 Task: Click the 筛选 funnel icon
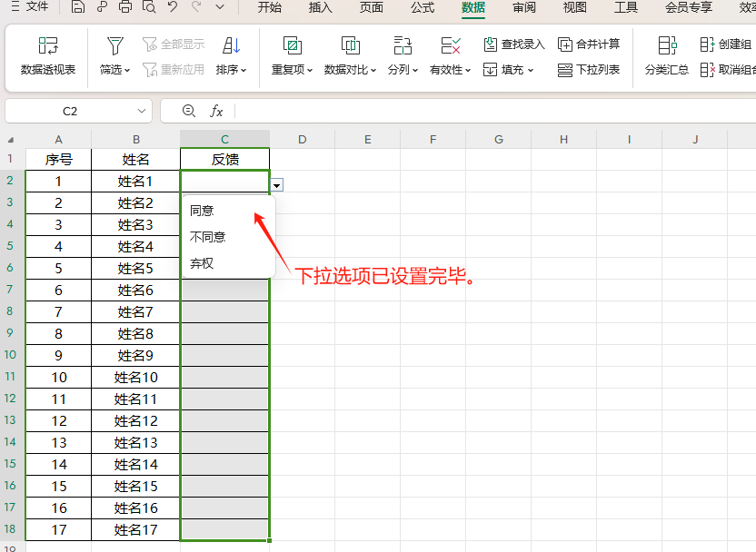tap(114, 46)
